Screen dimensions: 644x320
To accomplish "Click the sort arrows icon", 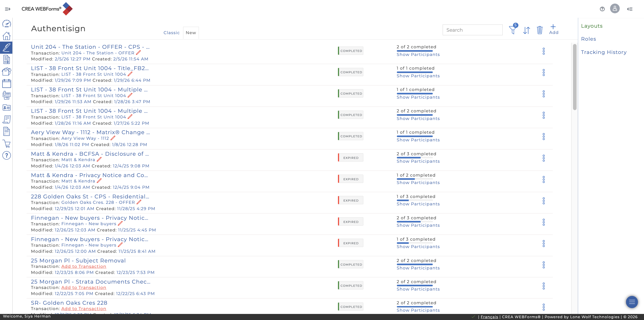I will click(x=526, y=30).
